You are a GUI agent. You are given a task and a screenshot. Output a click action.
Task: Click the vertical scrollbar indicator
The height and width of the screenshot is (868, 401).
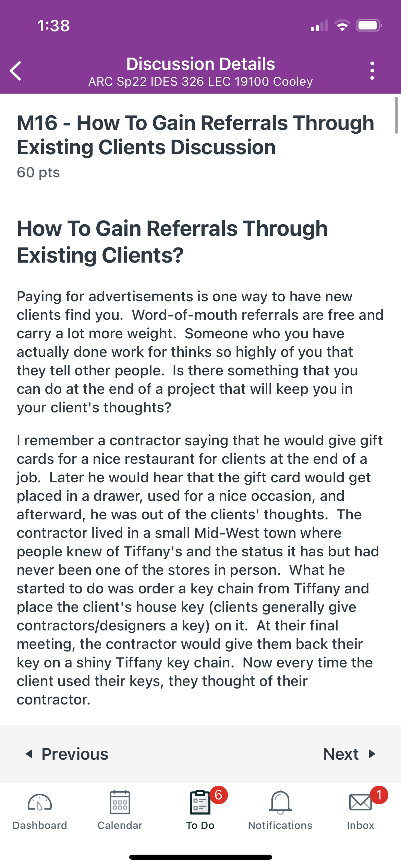[396, 115]
